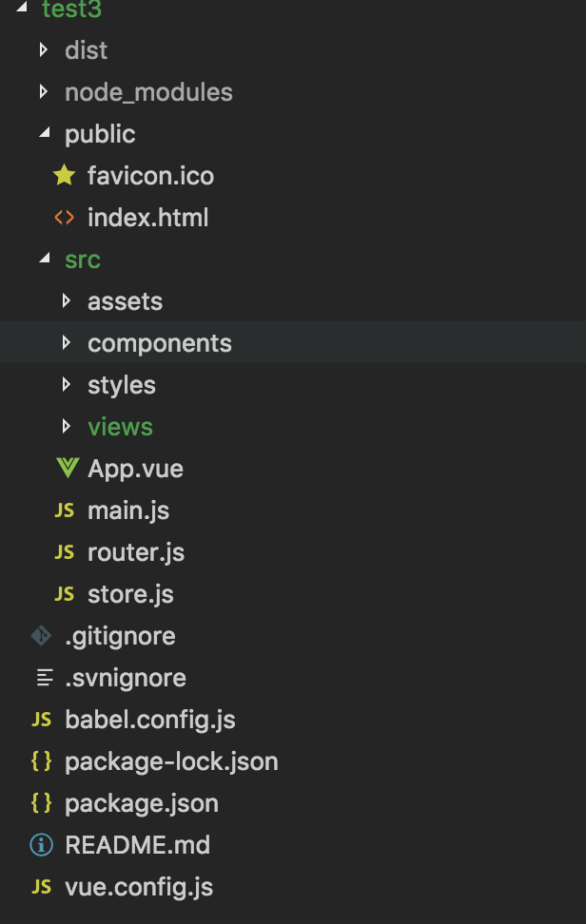This screenshot has width=586, height=924.
Task: Click the braces icon beside package.json
Action: coord(42,803)
